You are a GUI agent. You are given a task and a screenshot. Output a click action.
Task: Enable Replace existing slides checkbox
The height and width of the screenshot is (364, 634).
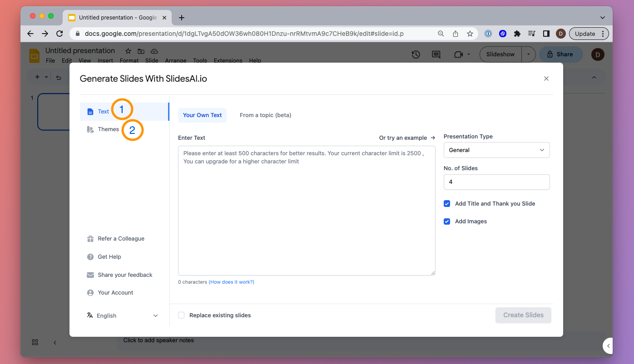181,315
